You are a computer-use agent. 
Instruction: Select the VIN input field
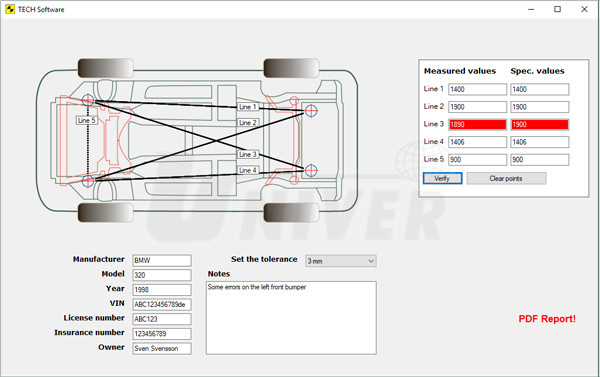pos(161,304)
